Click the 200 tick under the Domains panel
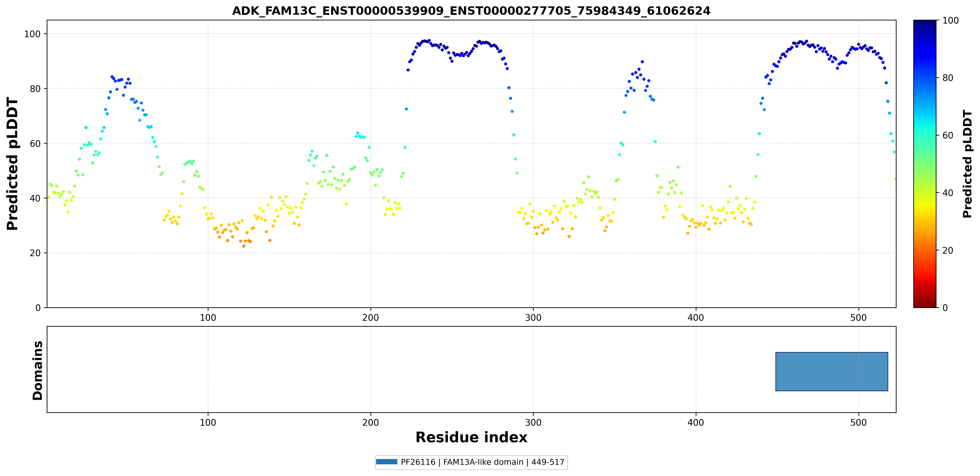The width and height of the screenshot is (980, 476). (x=371, y=422)
